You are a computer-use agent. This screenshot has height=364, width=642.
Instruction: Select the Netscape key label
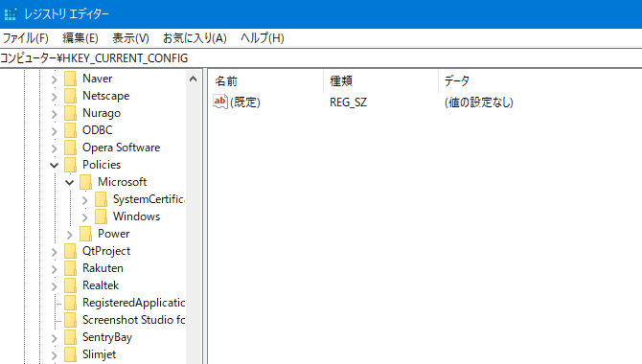106,96
